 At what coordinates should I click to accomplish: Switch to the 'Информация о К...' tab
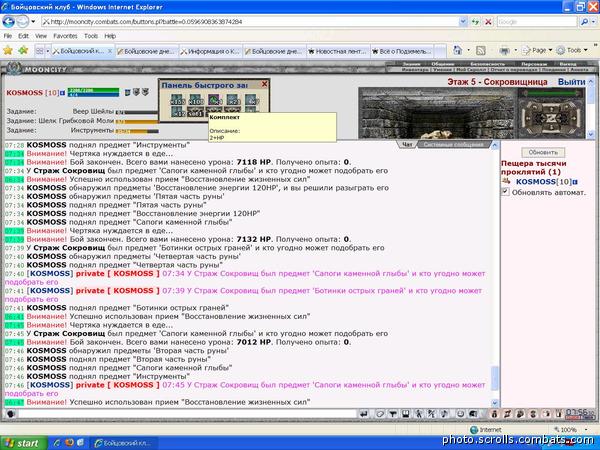click(210, 51)
